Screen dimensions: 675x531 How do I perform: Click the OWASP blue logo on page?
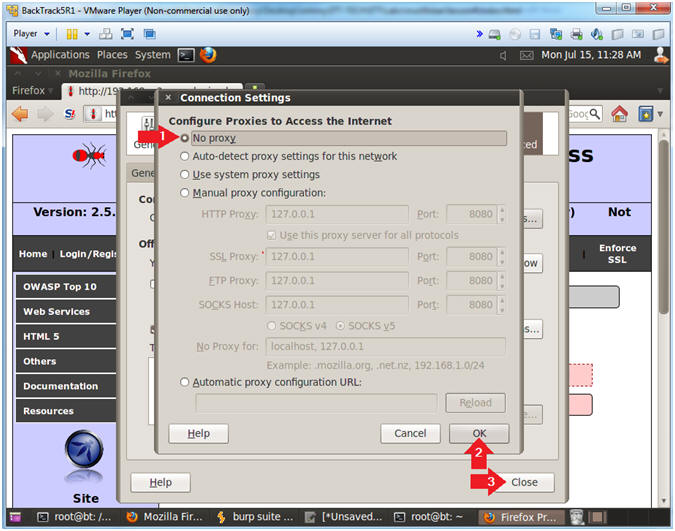(84, 450)
